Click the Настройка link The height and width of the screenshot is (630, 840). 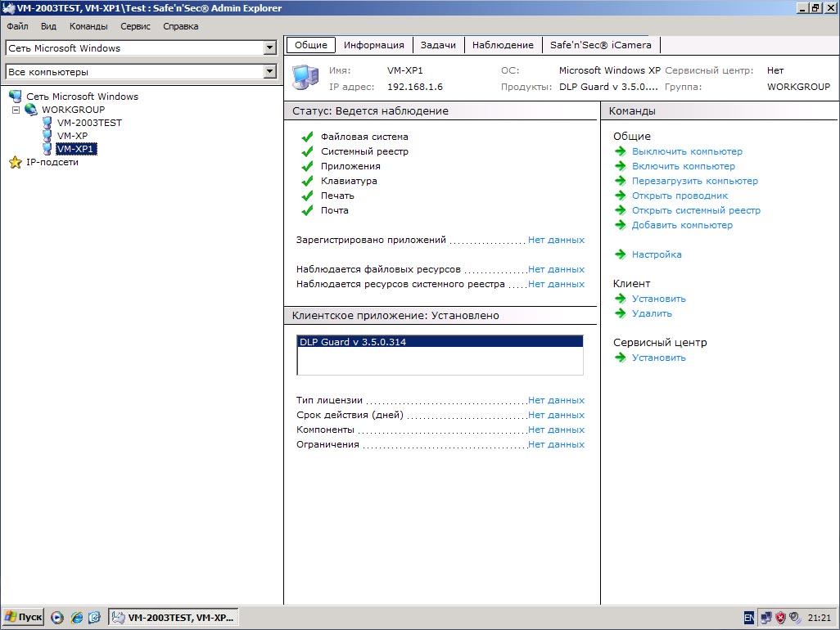pyautogui.click(x=657, y=254)
